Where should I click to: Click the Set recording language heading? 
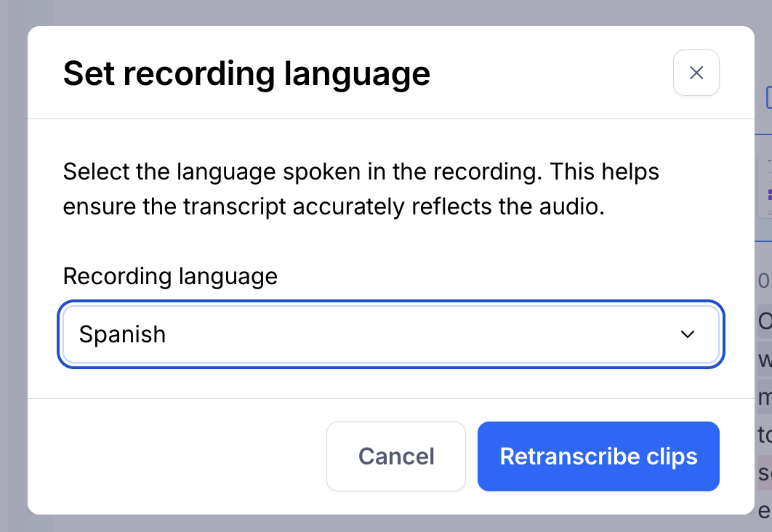tap(246, 74)
